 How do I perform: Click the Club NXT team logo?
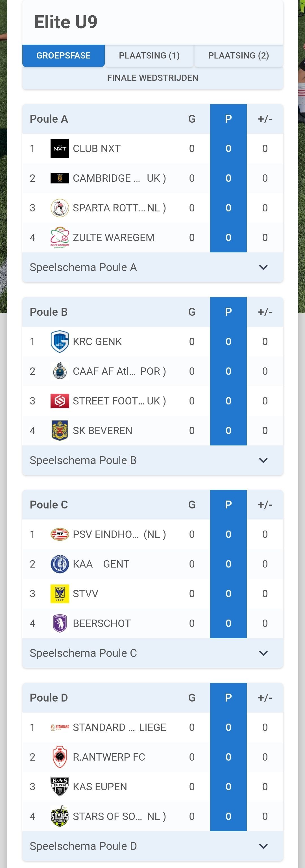point(60,149)
